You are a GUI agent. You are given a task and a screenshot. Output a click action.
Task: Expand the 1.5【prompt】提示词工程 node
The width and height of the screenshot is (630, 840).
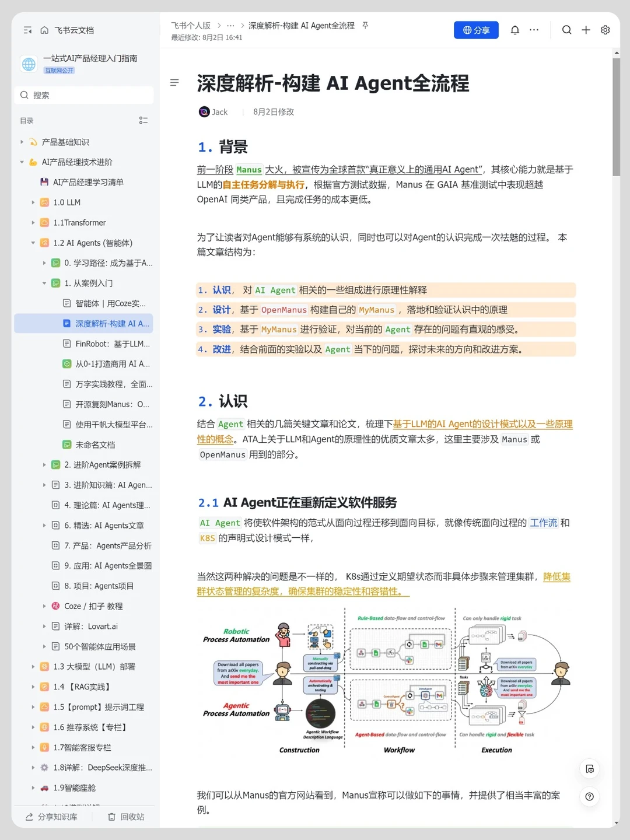[33, 707]
